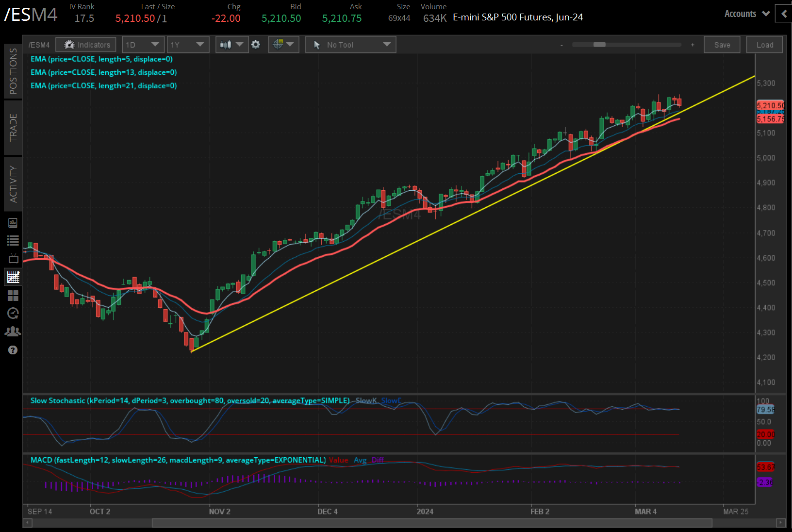This screenshot has height=532, width=792.
Task: Open the Indicators panel
Action: click(x=86, y=45)
